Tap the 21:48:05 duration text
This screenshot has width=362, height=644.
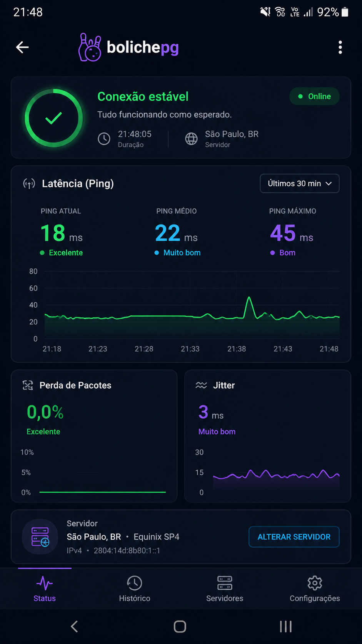[135, 134]
